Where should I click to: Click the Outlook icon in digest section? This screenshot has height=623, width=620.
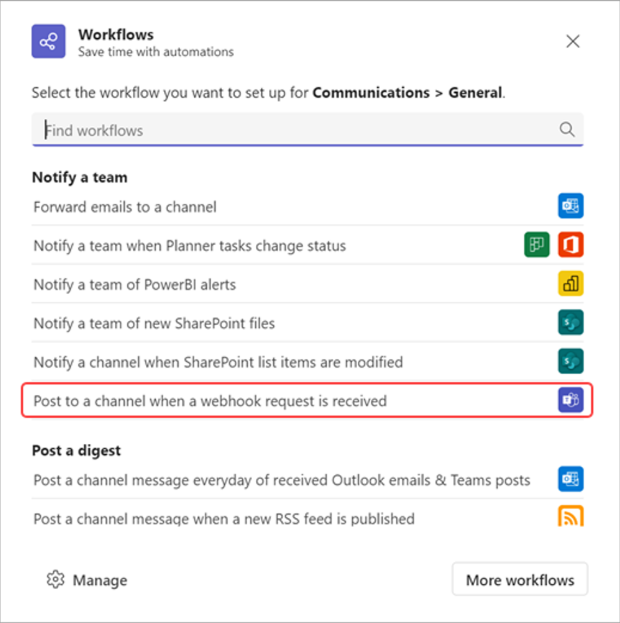[x=571, y=479]
